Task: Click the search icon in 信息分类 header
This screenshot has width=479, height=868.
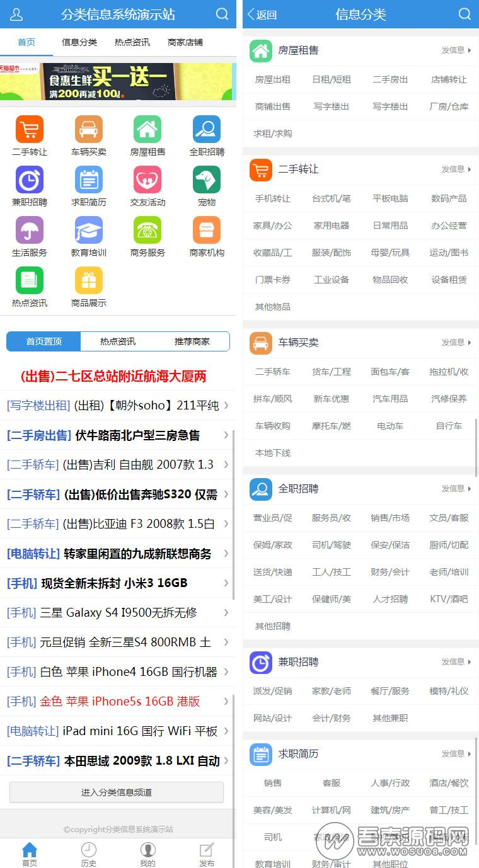Action: click(465, 14)
